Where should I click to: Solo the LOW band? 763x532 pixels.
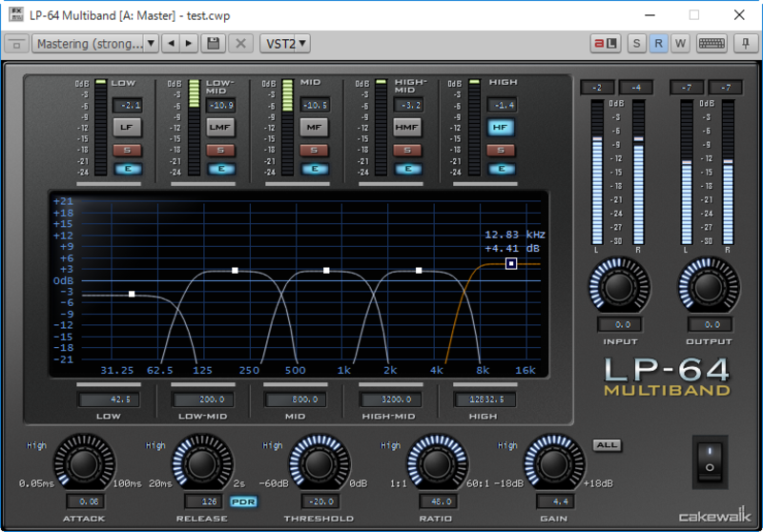point(127,151)
